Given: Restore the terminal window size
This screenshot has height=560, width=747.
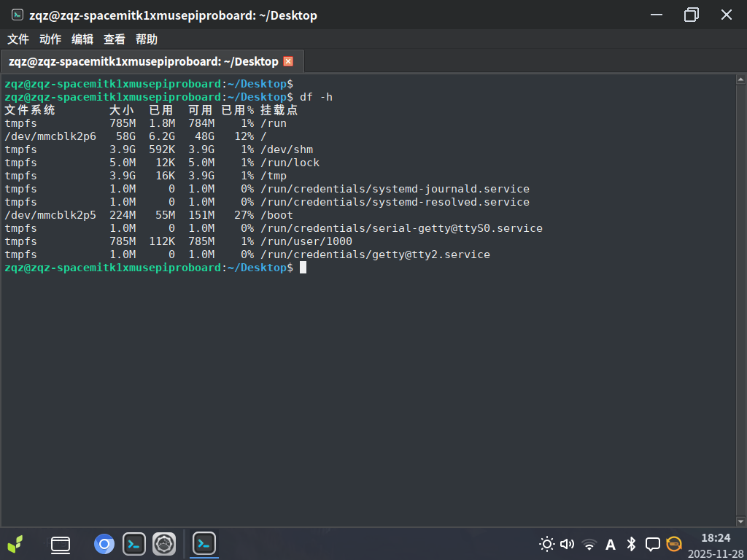Looking at the screenshot, I should pyautogui.click(x=692, y=15).
